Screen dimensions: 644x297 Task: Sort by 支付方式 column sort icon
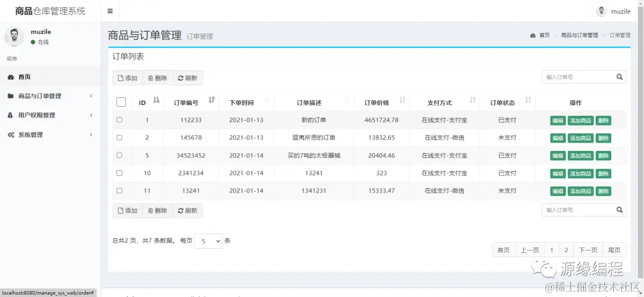[x=473, y=100]
